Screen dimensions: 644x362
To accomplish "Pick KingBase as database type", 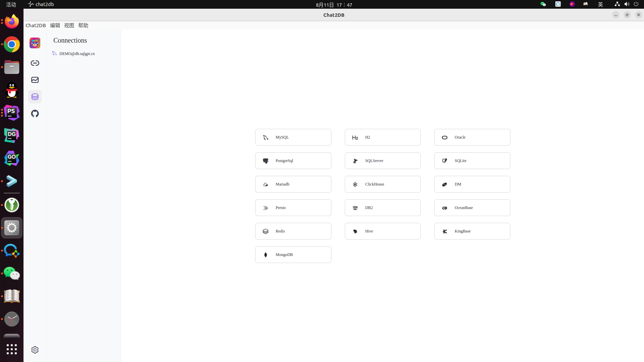I will (x=472, y=231).
